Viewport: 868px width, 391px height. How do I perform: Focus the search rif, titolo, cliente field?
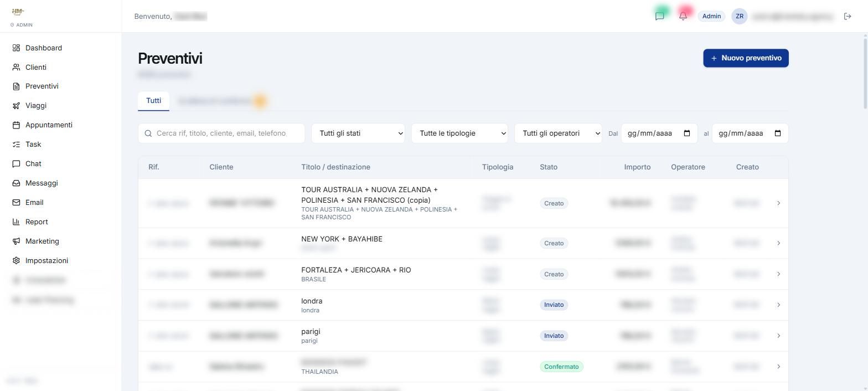[x=221, y=133]
